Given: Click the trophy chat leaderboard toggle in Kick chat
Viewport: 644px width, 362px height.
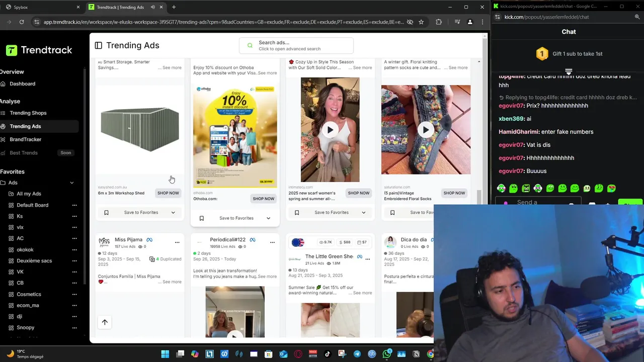Looking at the screenshot, I should 569,71.
